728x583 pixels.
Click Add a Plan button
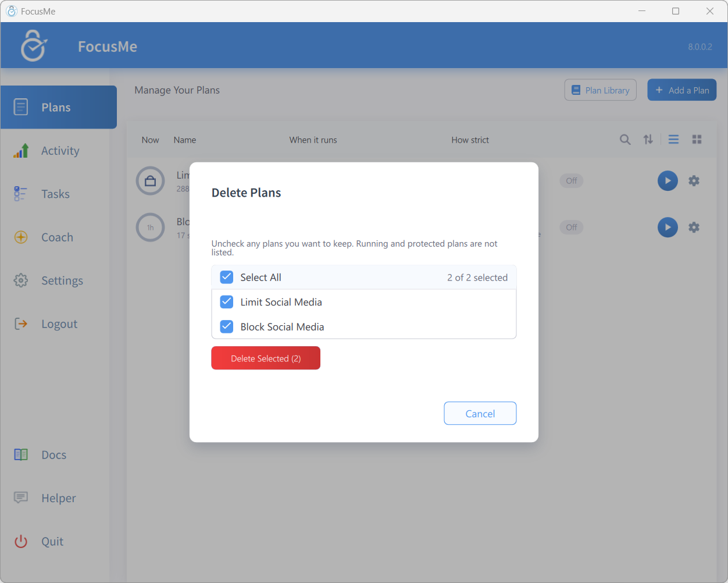682,90
